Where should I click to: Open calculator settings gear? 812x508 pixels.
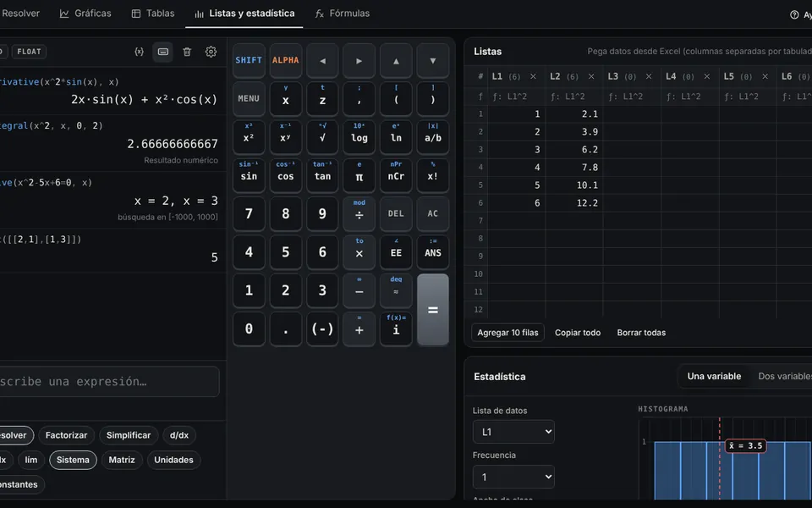[211, 52]
